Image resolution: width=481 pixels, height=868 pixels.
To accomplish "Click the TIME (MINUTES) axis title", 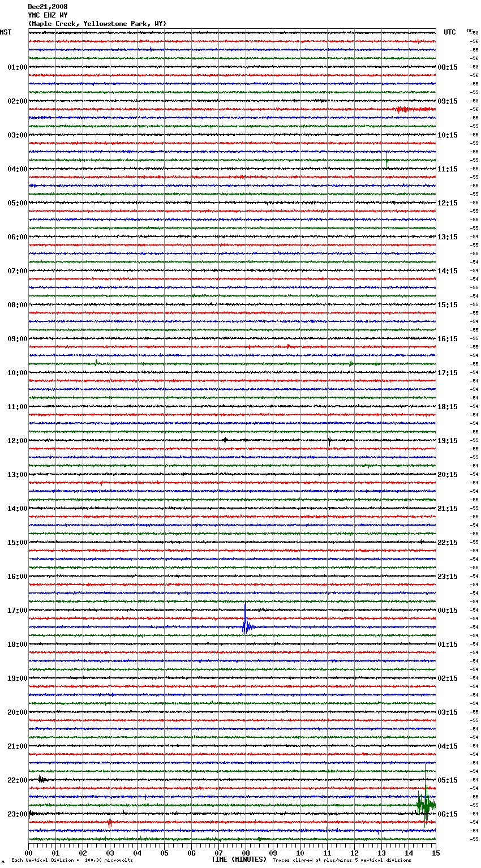I will pyautogui.click(x=239, y=860).
